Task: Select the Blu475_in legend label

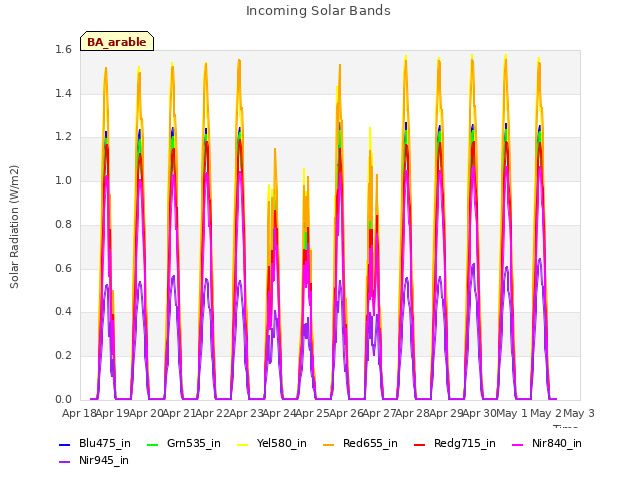Action: [105, 444]
